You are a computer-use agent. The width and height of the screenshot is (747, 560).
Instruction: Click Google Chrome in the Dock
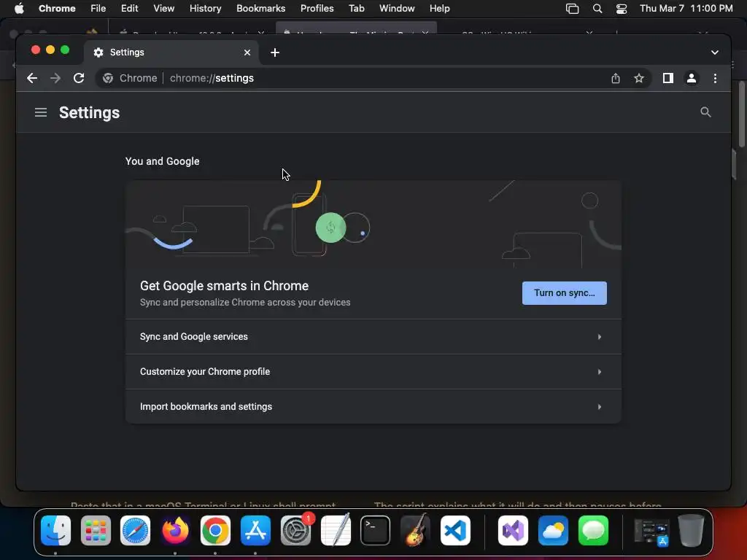coord(215,531)
